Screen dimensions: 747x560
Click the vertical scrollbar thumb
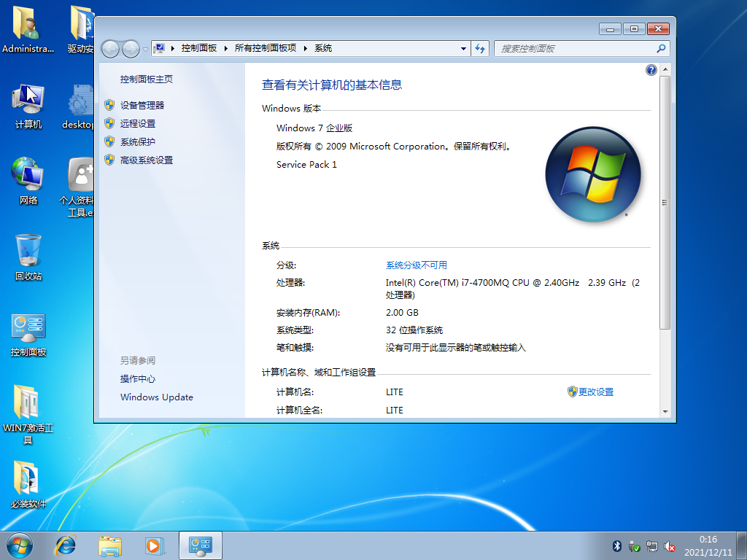[x=665, y=203]
